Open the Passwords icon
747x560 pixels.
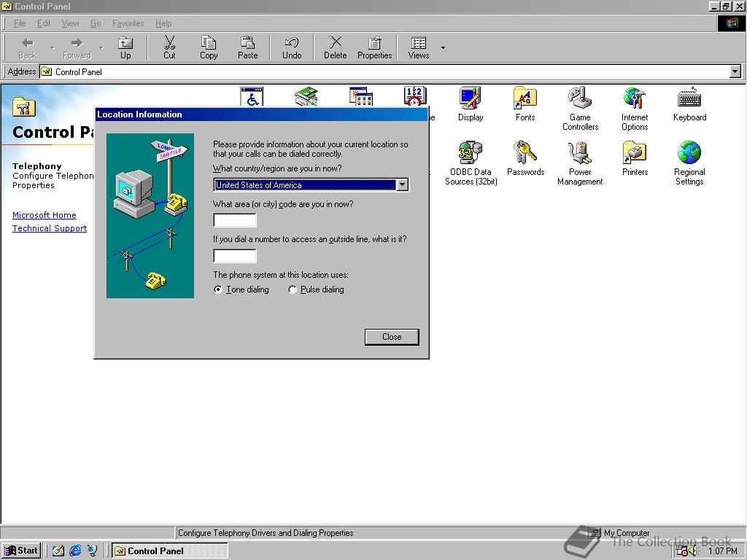point(525,159)
